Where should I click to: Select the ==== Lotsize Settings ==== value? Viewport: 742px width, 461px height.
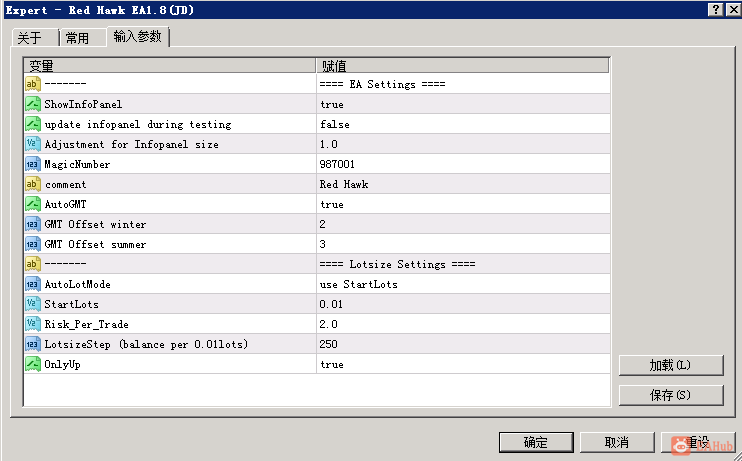pyautogui.click(x=398, y=264)
